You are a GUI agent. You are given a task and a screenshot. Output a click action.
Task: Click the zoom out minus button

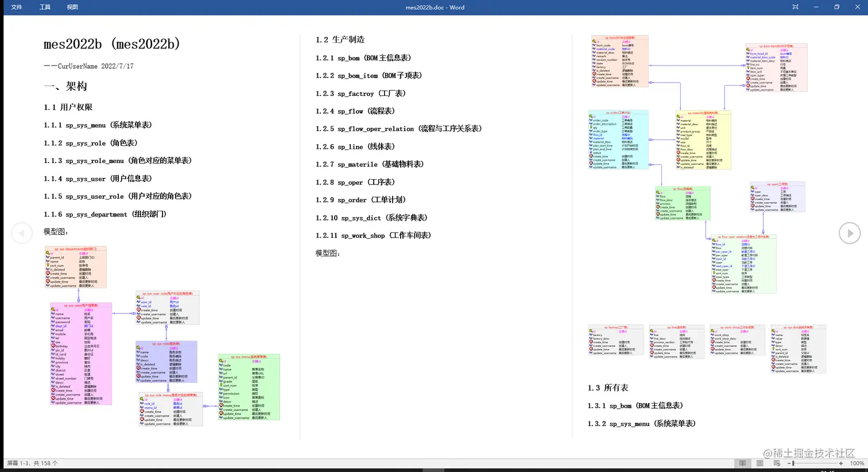[789, 463]
